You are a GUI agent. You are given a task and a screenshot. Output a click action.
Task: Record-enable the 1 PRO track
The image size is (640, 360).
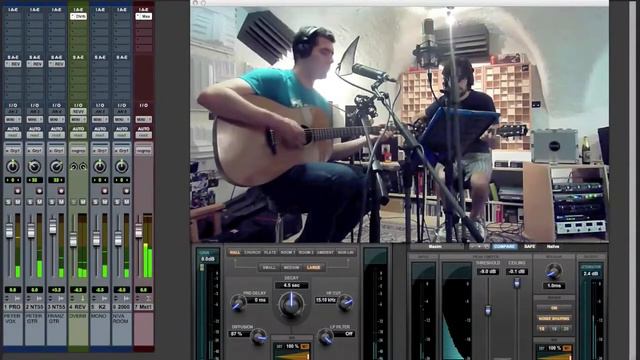pyautogui.click(x=18, y=191)
